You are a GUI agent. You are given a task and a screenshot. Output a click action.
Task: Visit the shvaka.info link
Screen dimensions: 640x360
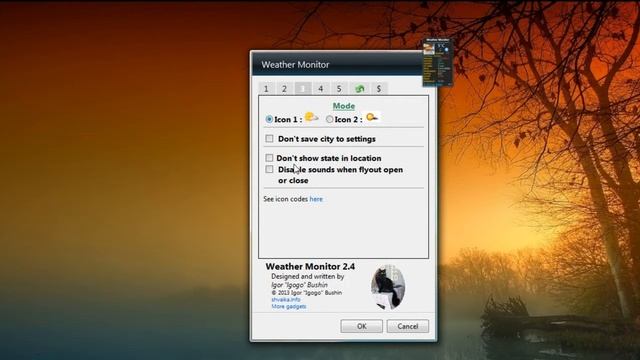pos(286,300)
